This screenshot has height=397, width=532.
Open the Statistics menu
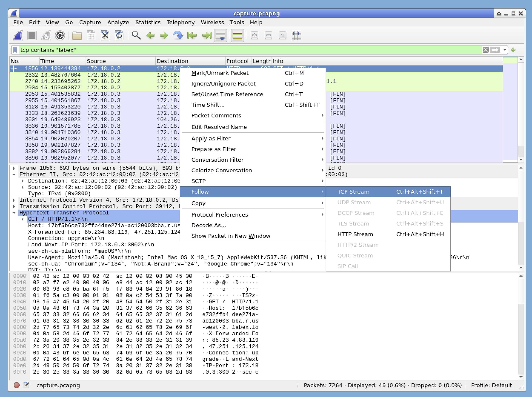click(148, 22)
